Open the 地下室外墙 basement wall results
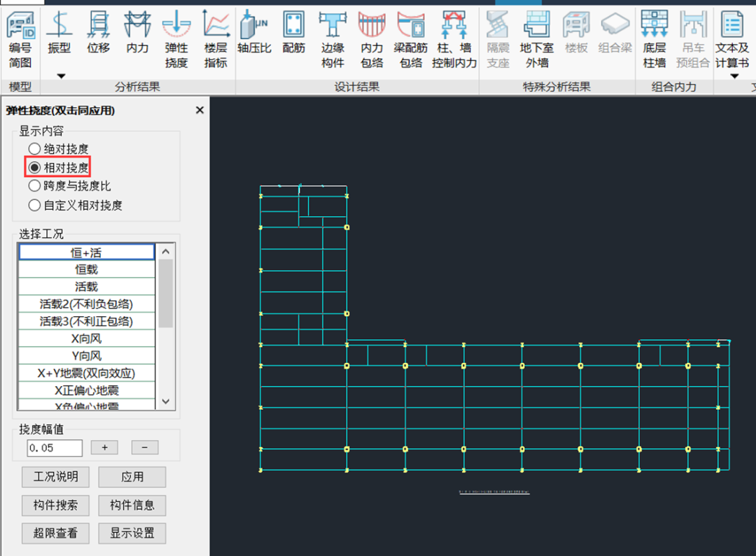The width and height of the screenshot is (756, 556). click(x=537, y=41)
